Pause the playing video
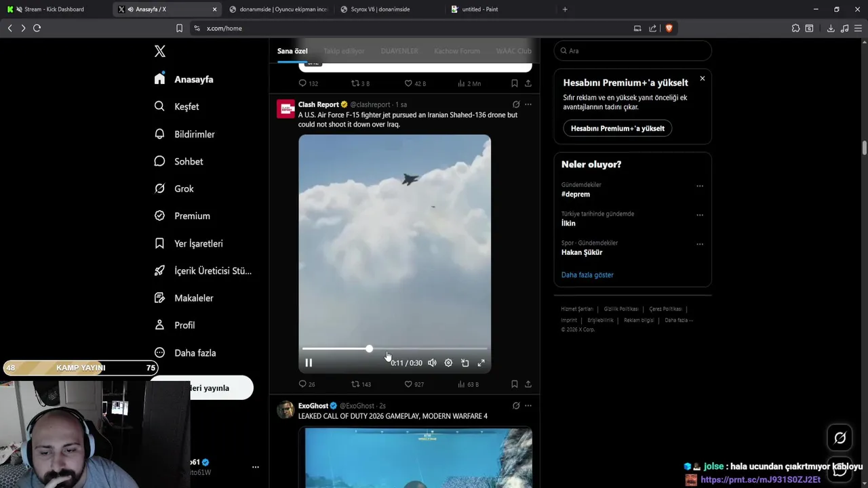 coord(309,363)
